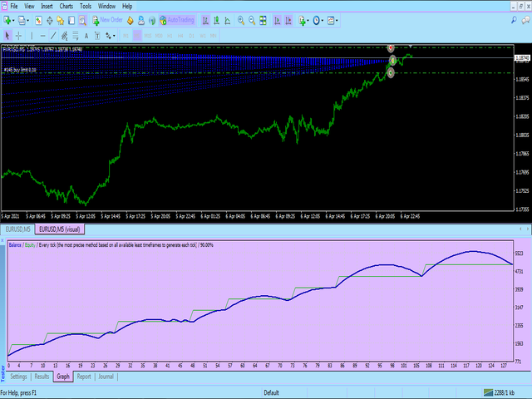Viewport: 532px width, 399px height.
Task: Toggle the AutoTrading button
Action: [x=177, y=20]
